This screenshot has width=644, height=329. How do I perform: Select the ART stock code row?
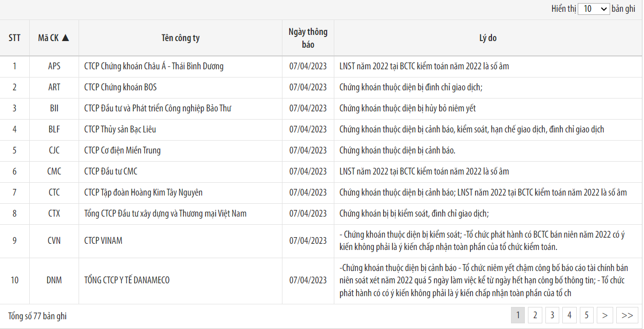click(54, 87)
